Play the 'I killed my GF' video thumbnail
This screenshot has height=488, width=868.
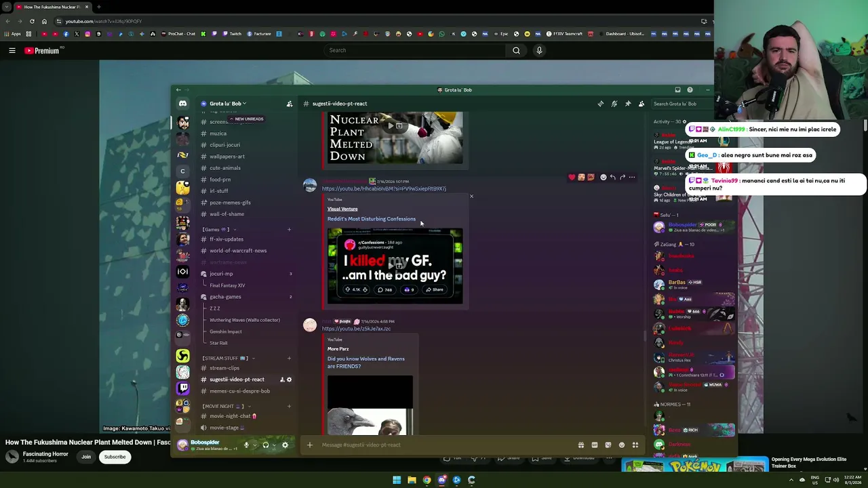click(x=395, y=266)
